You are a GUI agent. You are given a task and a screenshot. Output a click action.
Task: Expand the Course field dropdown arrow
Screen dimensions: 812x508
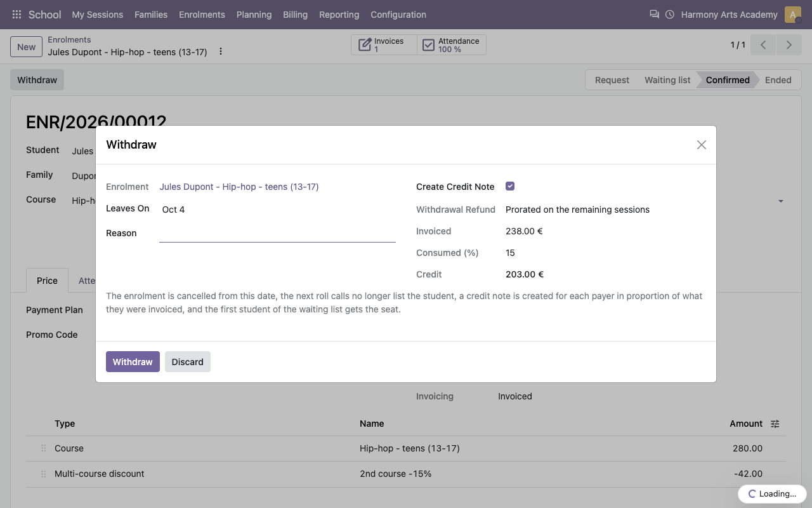click(x=781, y=201)
